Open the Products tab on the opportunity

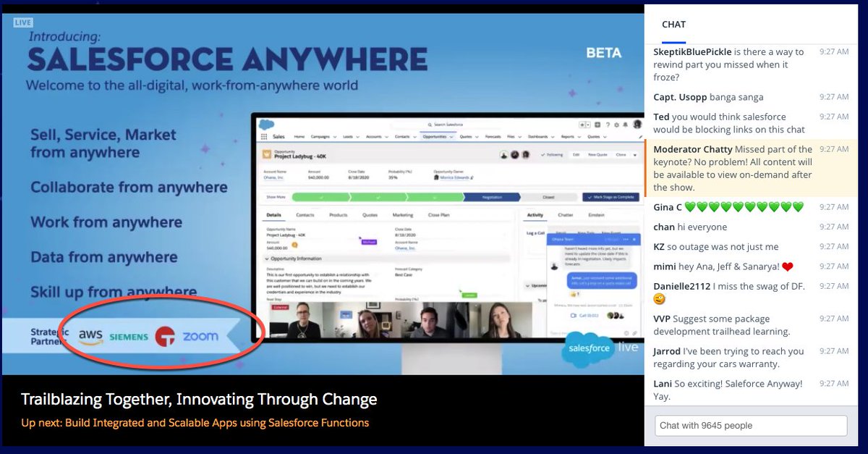coord(339,214)
